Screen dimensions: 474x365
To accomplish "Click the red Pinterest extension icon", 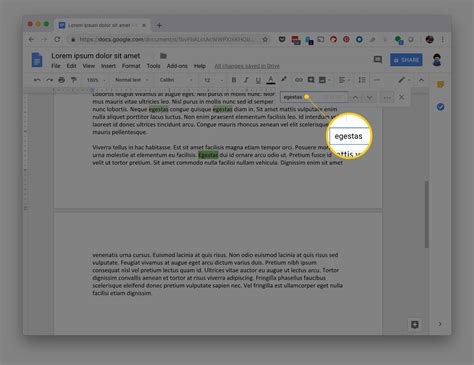I will (x=346, y=39).
